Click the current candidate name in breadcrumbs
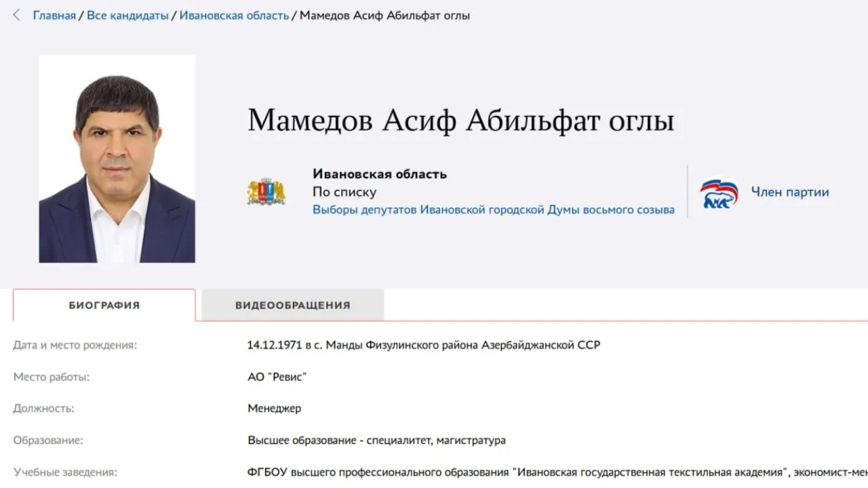 (x=384, y=15)
